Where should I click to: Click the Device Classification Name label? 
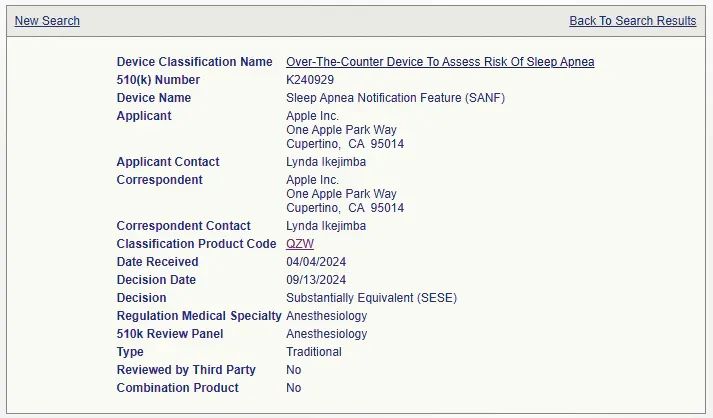194,62
